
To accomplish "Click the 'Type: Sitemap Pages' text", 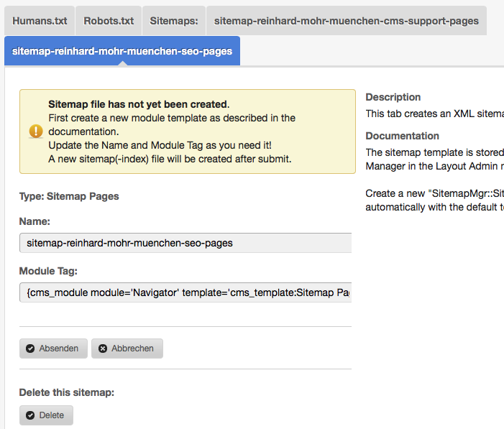I will [69, 196].
